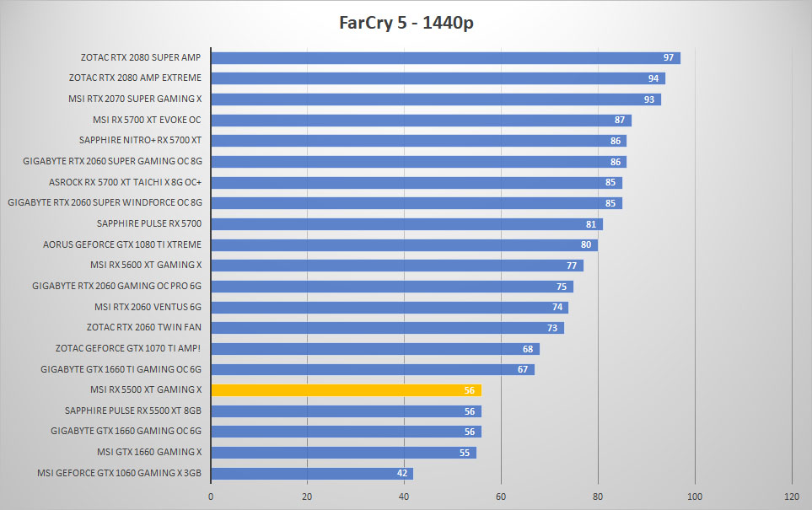Select the SAPPHIRE NITRO+ RX 5700 XT label
The height and width of the screenshot is (510, 812).
point(140,140)
